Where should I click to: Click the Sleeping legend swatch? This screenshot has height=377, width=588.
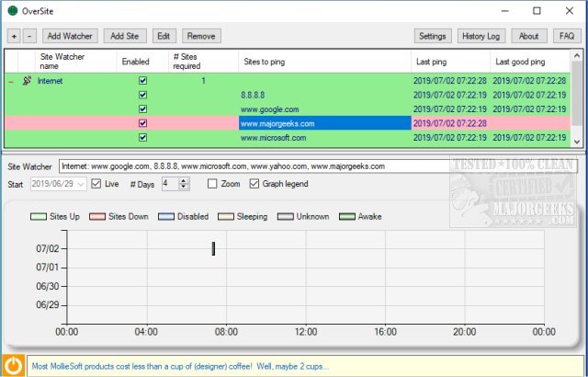click(x=226, y=216)
